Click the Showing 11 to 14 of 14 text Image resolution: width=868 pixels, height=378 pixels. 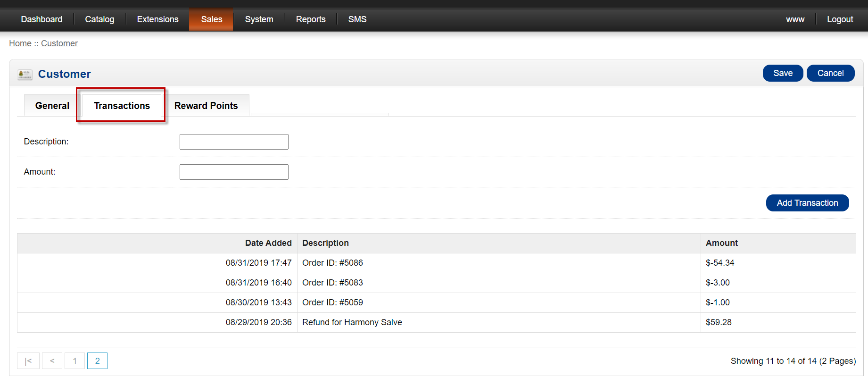[793, 361]
